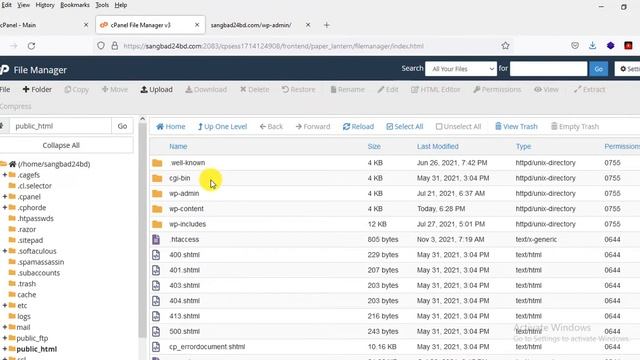Screen dimensions: 640x360
Task: Reload the file list
Action: (x=358, y=127)
